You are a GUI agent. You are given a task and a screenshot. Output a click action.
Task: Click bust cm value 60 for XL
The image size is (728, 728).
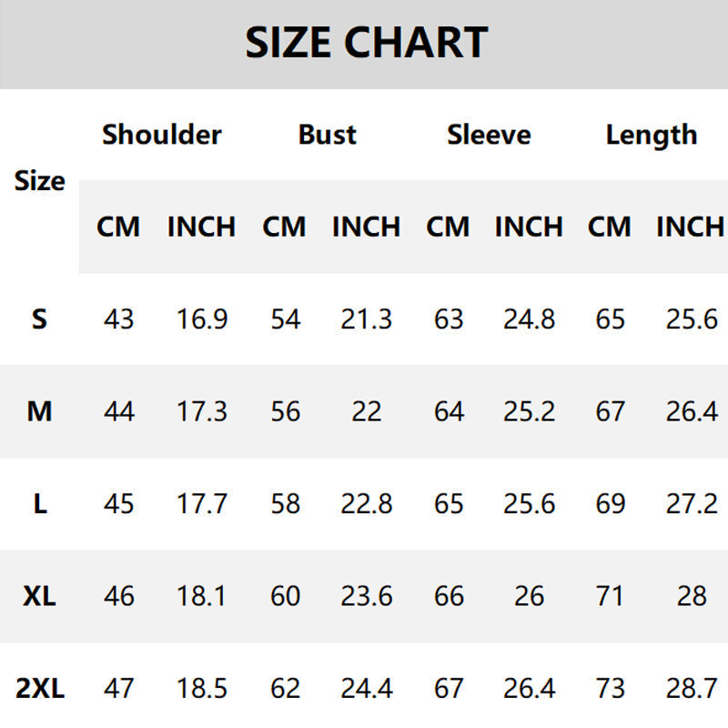pos(285,596)
